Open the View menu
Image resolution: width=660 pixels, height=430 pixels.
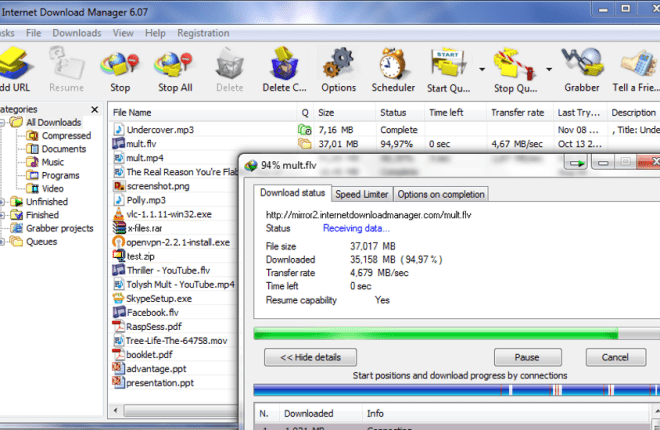point(123,33)
